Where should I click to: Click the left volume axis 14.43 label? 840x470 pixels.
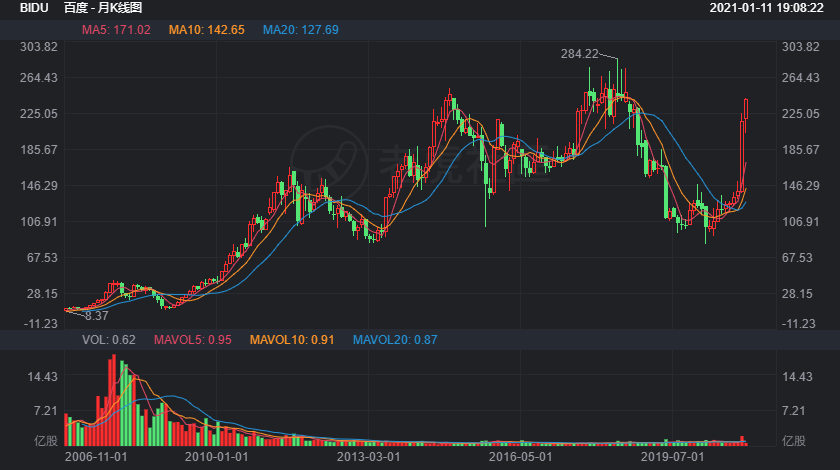click(x=42, y=377)
